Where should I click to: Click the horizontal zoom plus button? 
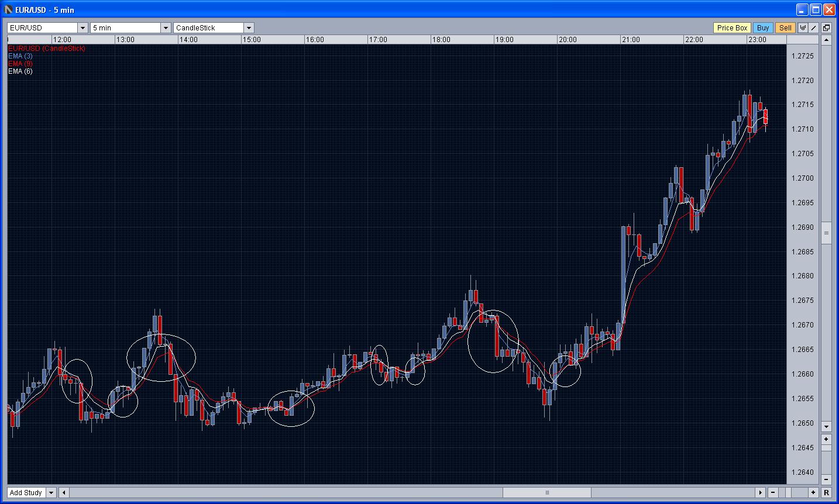(813, 493)
